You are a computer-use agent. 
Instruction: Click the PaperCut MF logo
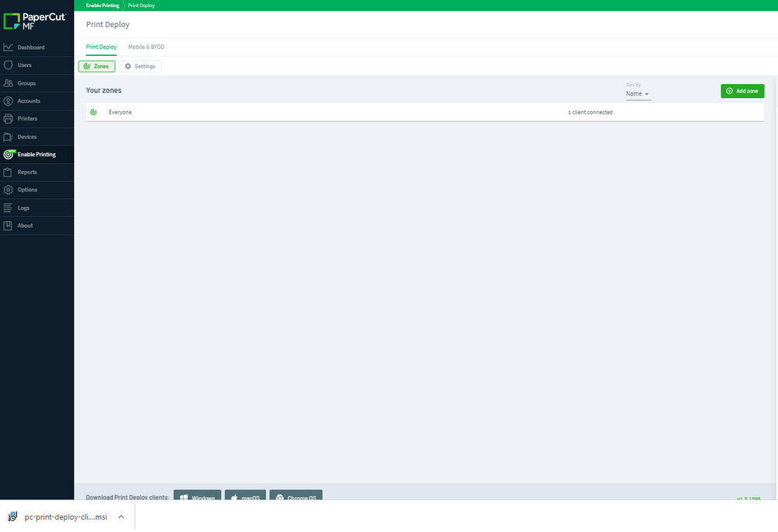coord(34,21)
